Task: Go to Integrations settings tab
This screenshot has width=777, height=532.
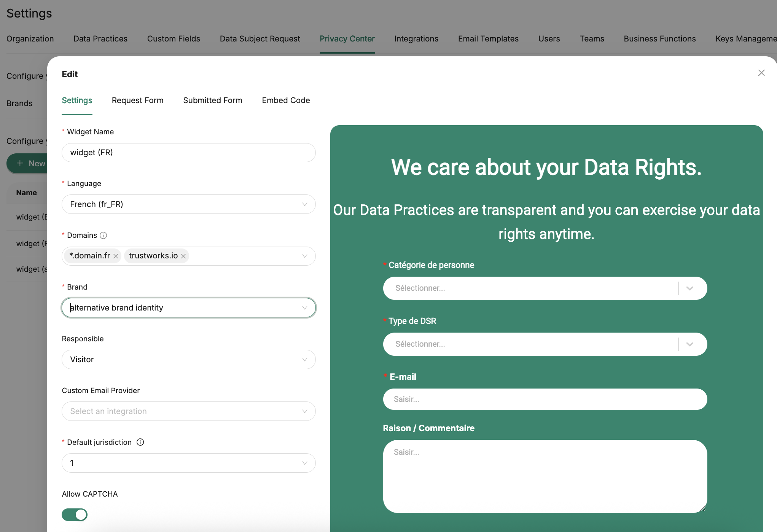Action: tap(416, 39)
